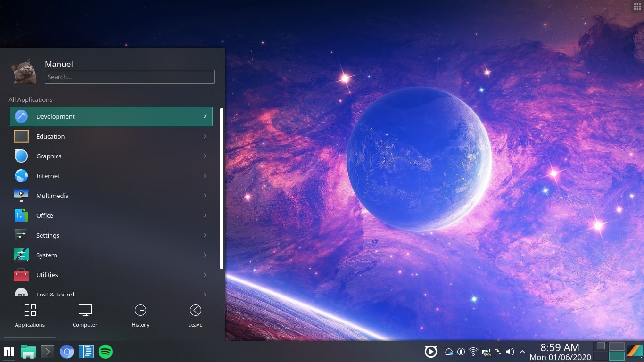Click the media player tray icon

[x=430, y=352]
